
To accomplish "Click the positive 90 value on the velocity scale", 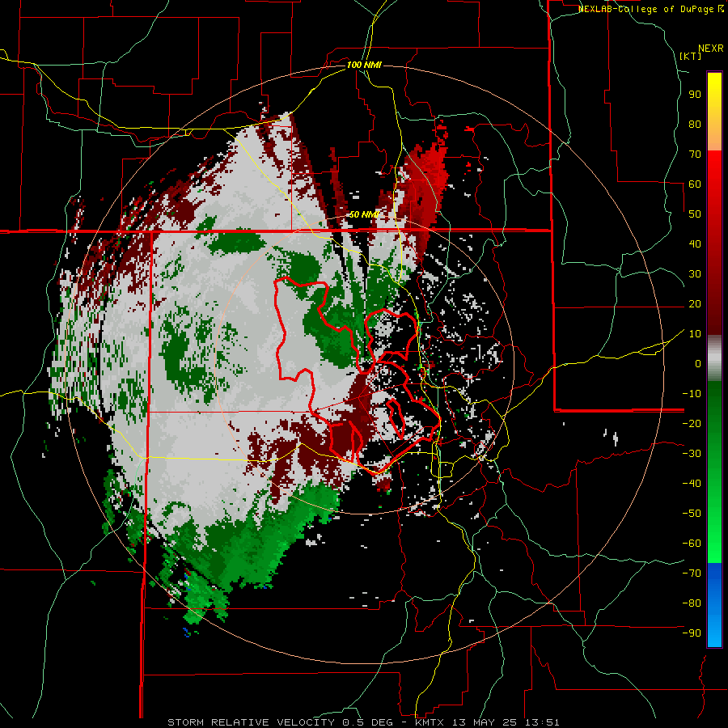I will [x=695, y=95].
